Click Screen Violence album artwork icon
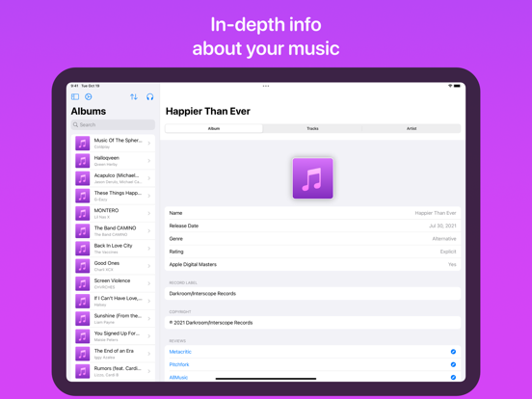Viewport: 532px width, 399px height. click(x=83, y=283)
